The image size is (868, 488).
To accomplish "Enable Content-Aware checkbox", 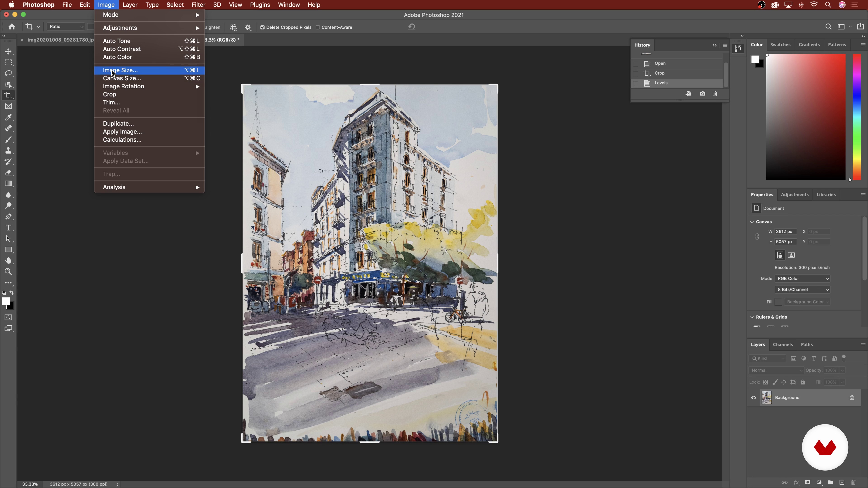I will coord(318,27).
